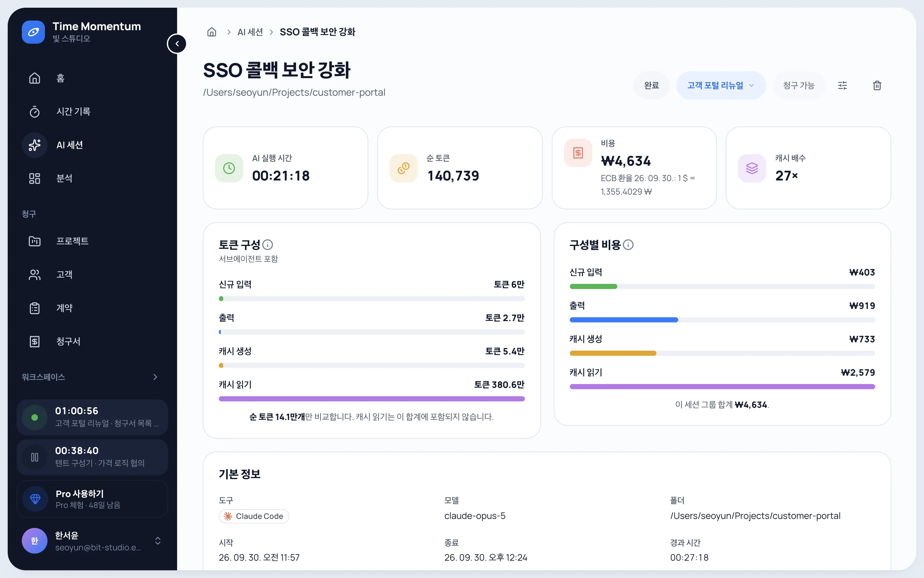Click the 캐시 배수 layers icon
This screenshot has width=924, height=578.
point(752,168)
